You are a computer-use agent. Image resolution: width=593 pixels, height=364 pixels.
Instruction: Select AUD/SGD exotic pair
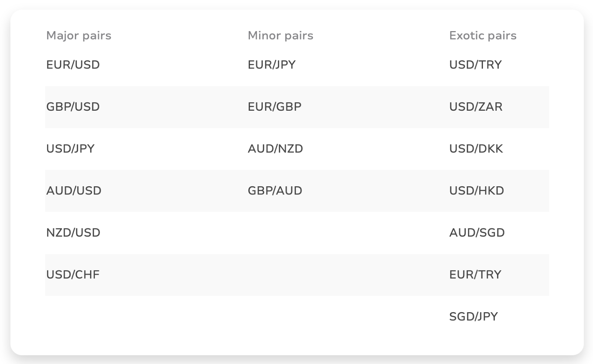point(477,233)
